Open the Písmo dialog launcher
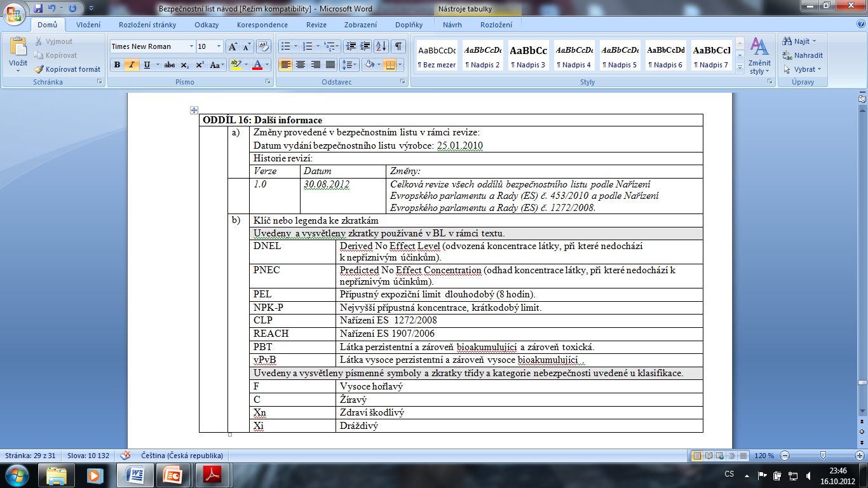The width and height of the screenshot is (868, 488). click(268, 83)
